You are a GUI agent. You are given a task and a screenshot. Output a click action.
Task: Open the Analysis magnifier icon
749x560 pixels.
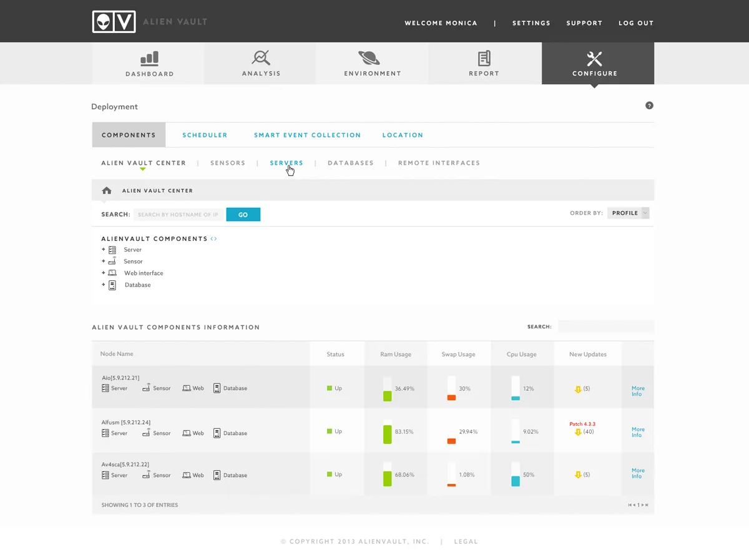coord(261,58)
